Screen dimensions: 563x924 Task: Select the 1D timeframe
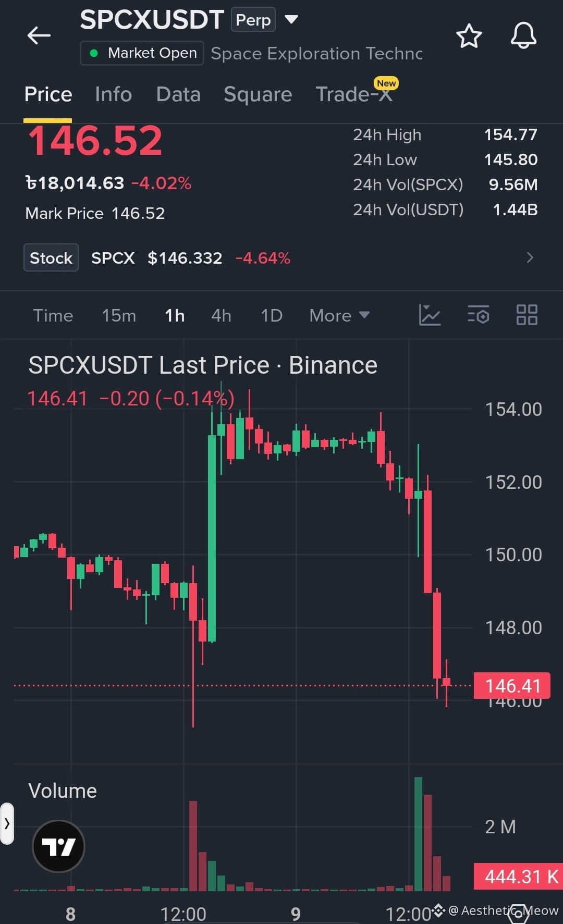click(x=272, y=315)
